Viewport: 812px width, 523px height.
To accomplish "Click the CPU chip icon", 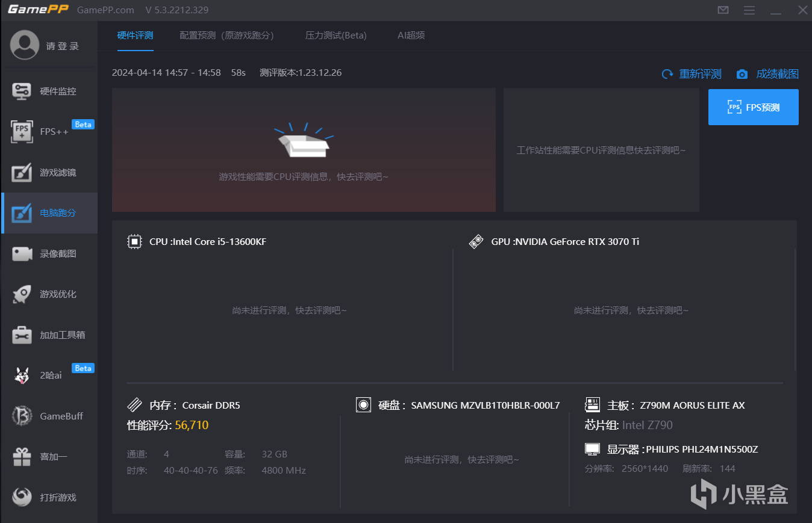I will (134, 242).
